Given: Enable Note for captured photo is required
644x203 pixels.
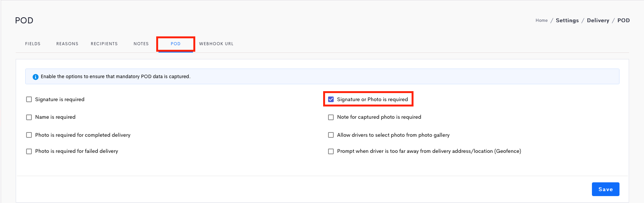Looking at the screenshot, I should 331,117.
